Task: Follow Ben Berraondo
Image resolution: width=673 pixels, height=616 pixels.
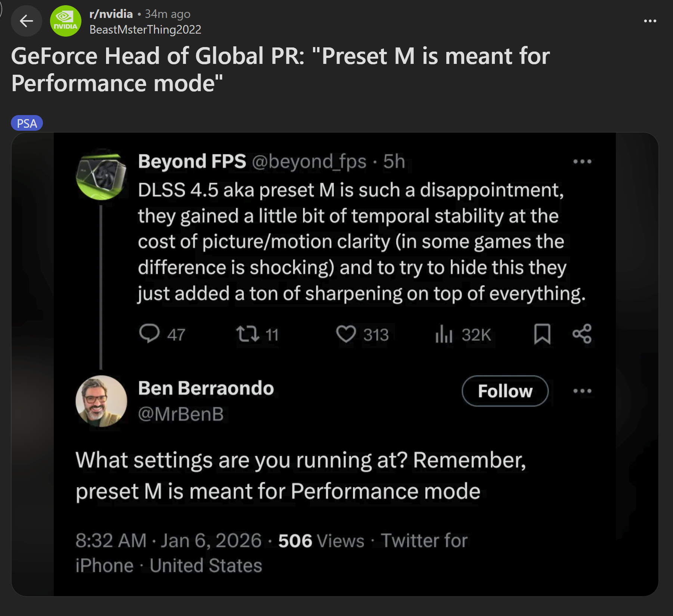Action: click(505, 391)
